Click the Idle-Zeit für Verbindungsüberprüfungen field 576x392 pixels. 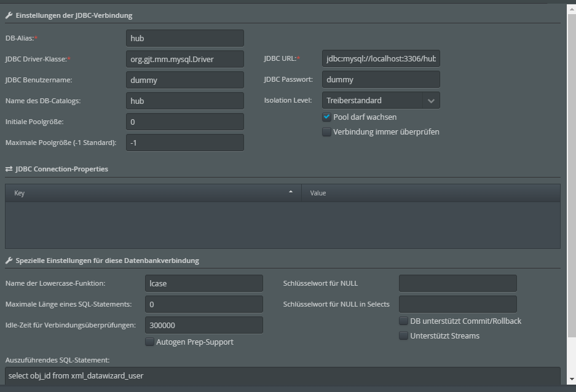(203, 325)
